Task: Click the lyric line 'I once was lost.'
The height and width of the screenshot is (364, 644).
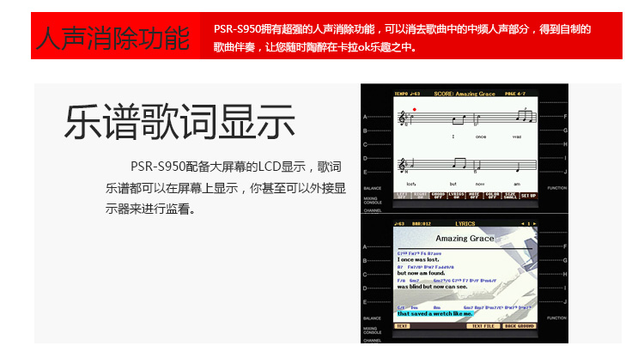Action: pyautogui.click(x=417, y=259)
